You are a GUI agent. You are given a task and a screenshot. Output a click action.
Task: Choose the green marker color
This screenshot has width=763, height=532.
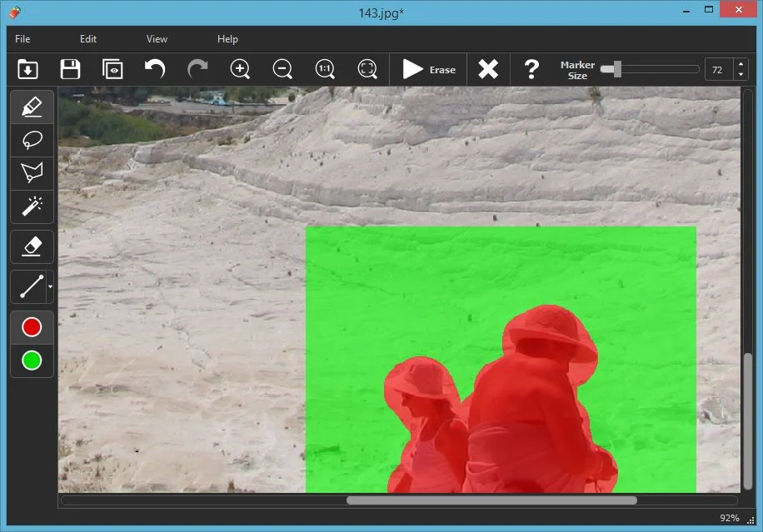(32, 360)
